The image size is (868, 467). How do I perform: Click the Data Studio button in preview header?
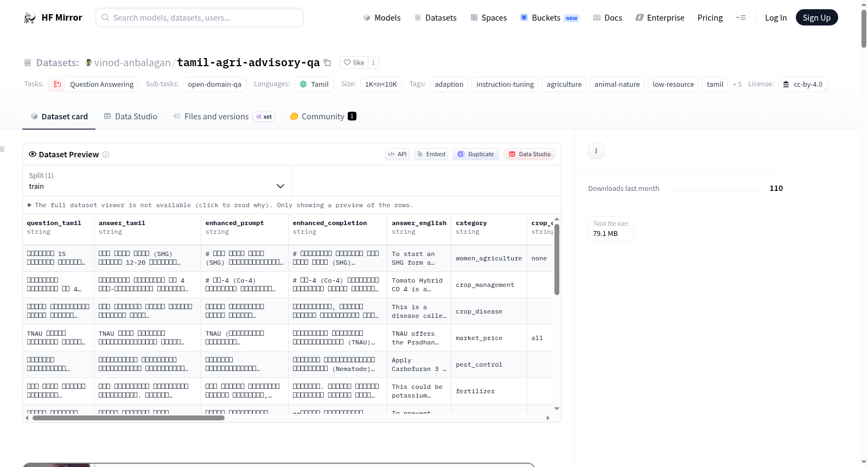coord(529,154)
